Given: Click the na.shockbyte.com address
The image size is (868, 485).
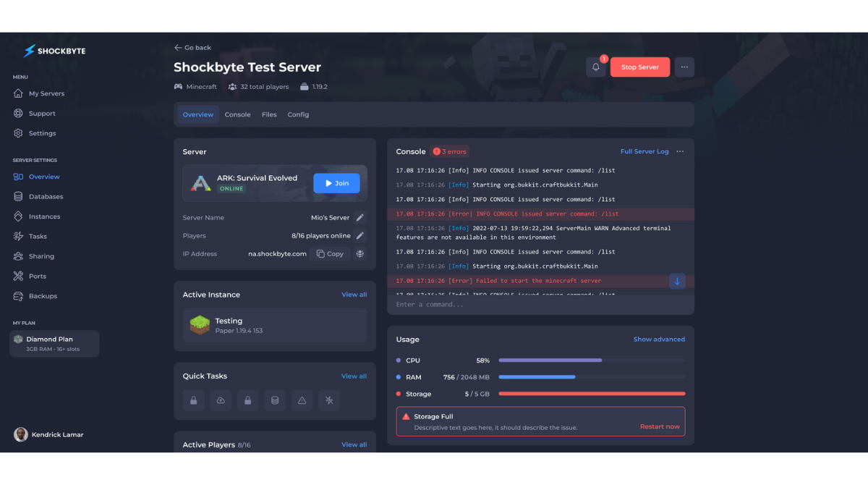Looking at the screenshot, I should (x=277, y=254).
